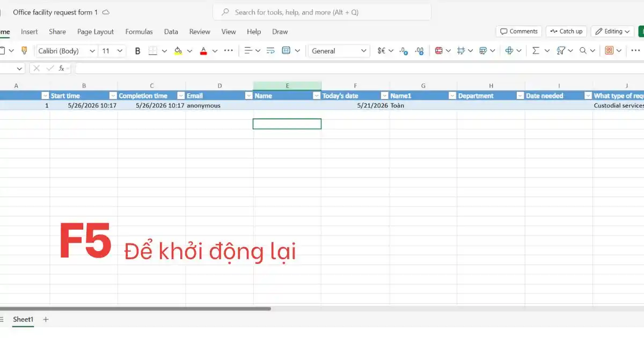Click the horizontal scrollbar thumb
Viewport: 644px width, 338px height.
point(135,308)
